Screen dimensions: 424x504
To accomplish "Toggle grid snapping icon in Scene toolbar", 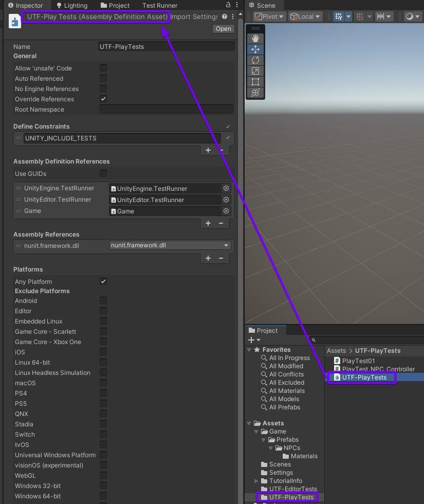I will 339,16.
